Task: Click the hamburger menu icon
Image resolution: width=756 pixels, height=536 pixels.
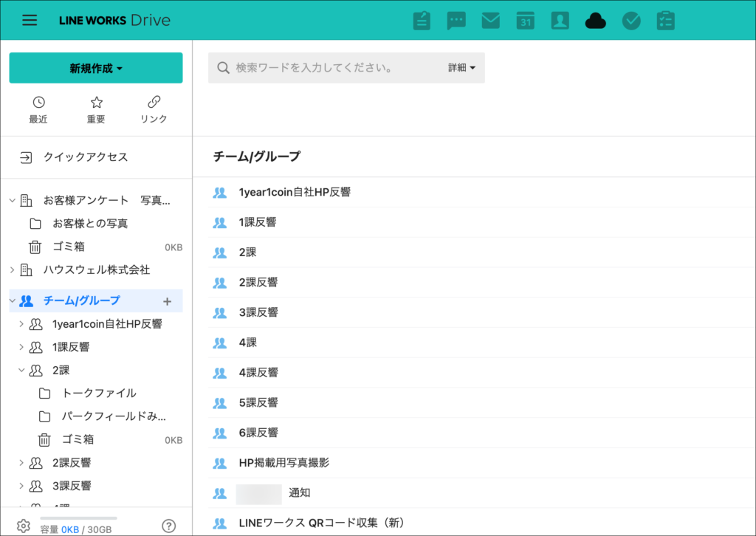Action: coord(30,20)
